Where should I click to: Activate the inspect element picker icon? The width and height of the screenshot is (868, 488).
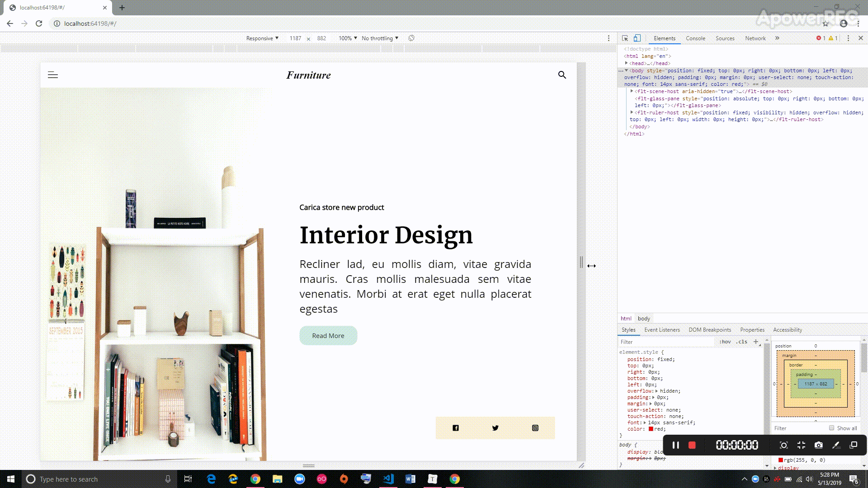tap(625, 38)
